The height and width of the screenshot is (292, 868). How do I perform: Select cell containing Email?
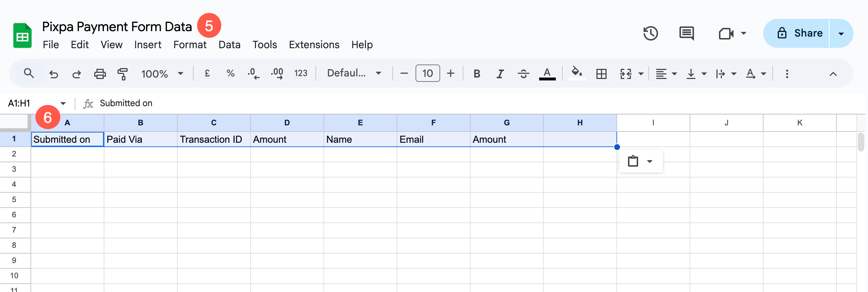434,139
